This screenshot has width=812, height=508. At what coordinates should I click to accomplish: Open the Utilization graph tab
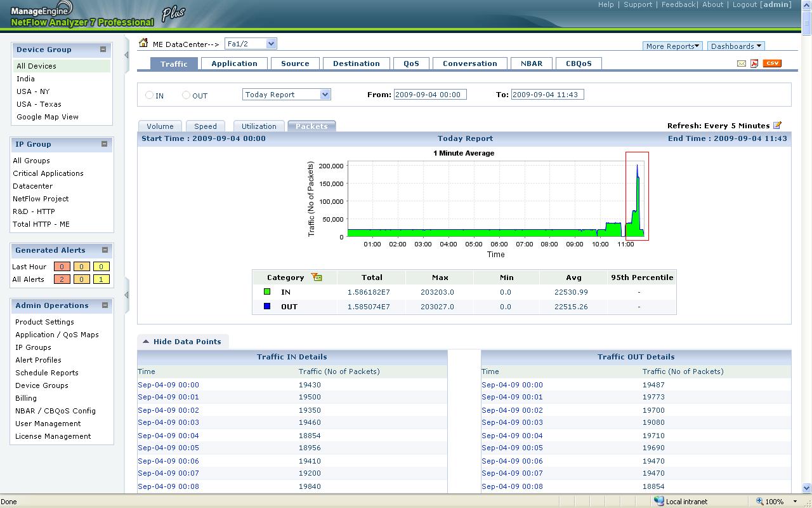[259, 126]
